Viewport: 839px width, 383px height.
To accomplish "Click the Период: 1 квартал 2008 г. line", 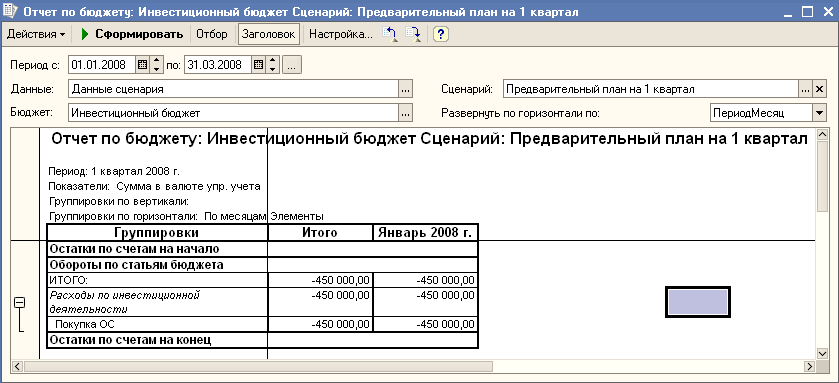I will click(x=114, y=172).
